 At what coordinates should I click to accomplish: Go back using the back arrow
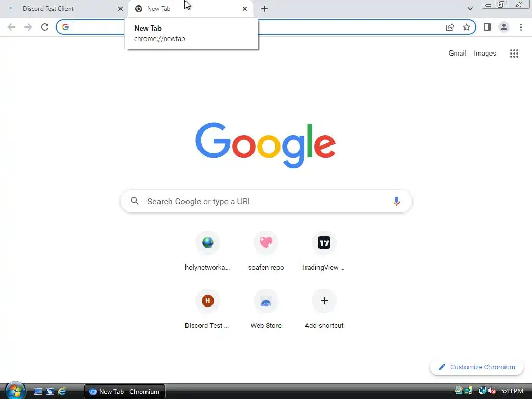[x=11, y=27]
